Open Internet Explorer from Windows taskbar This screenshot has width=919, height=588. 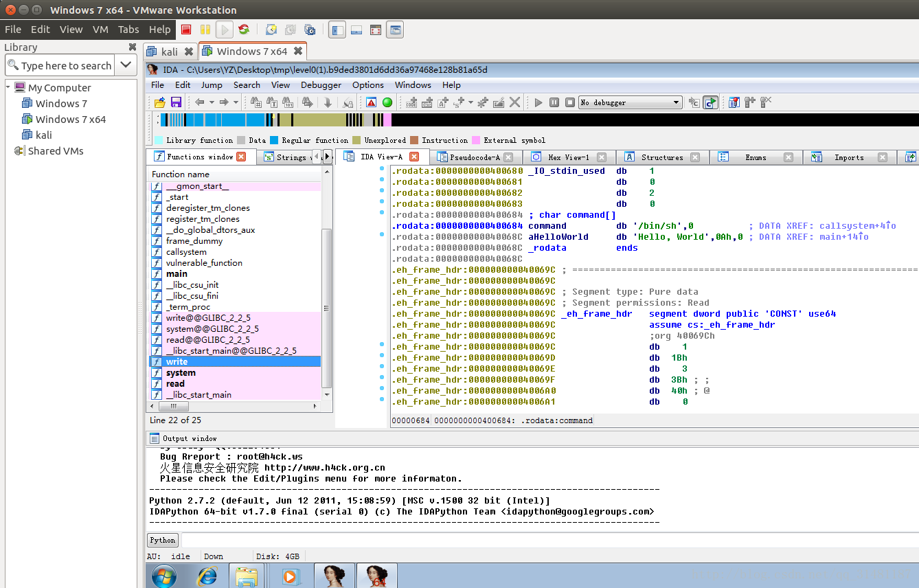207,576
